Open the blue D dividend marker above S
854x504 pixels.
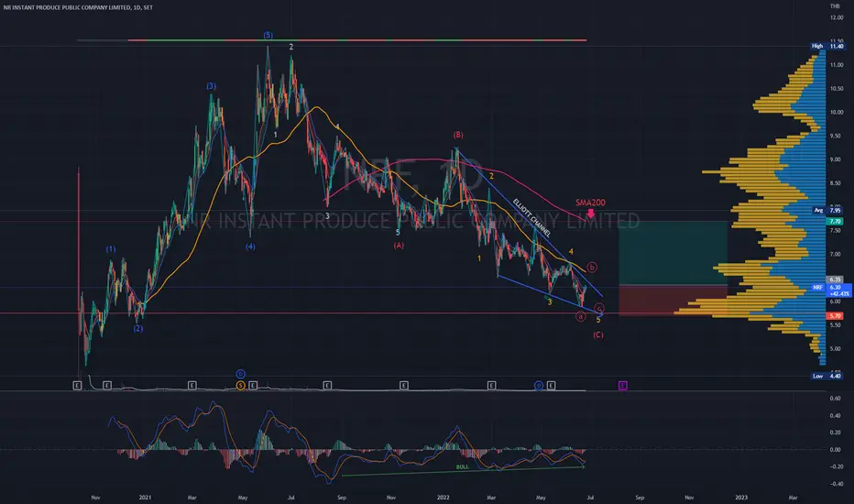(240, 374)
